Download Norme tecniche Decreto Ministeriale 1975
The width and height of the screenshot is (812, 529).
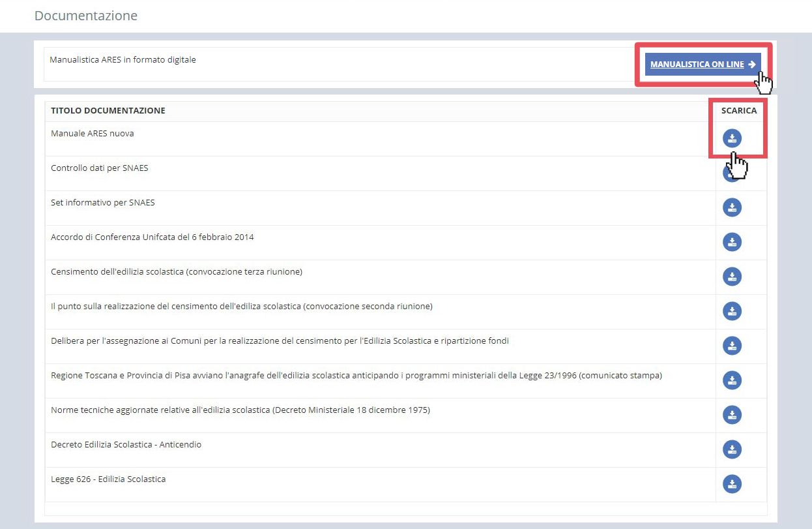coord(732,415)
